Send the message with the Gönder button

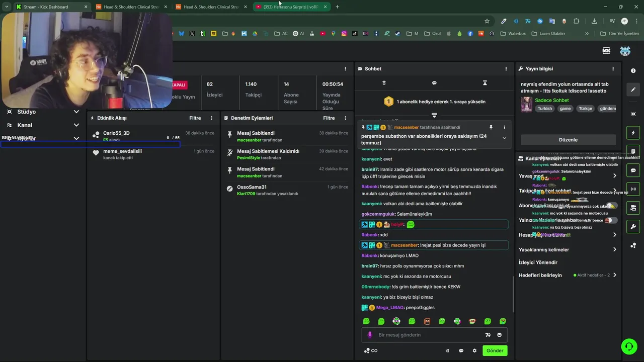click(x=495, y=351)
